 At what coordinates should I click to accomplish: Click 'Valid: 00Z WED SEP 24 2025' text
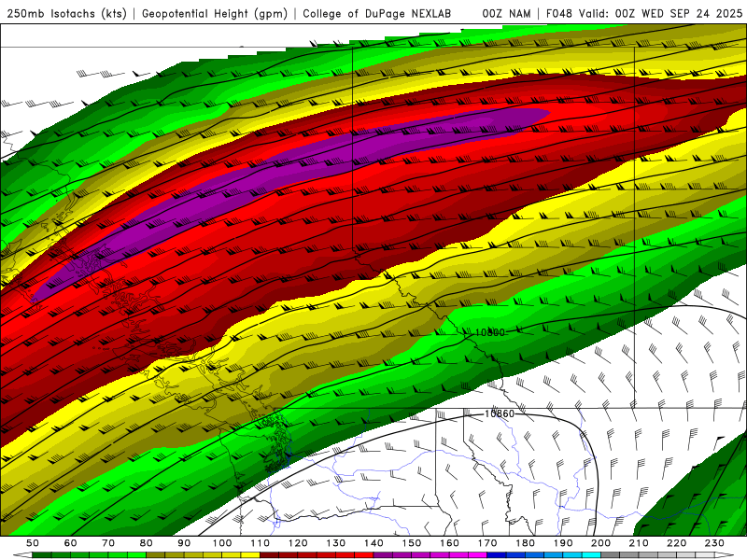[x=660, y=14]
